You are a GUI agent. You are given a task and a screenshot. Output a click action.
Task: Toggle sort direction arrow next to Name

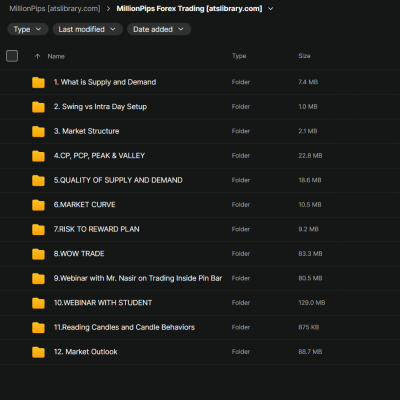coord(37,56)
